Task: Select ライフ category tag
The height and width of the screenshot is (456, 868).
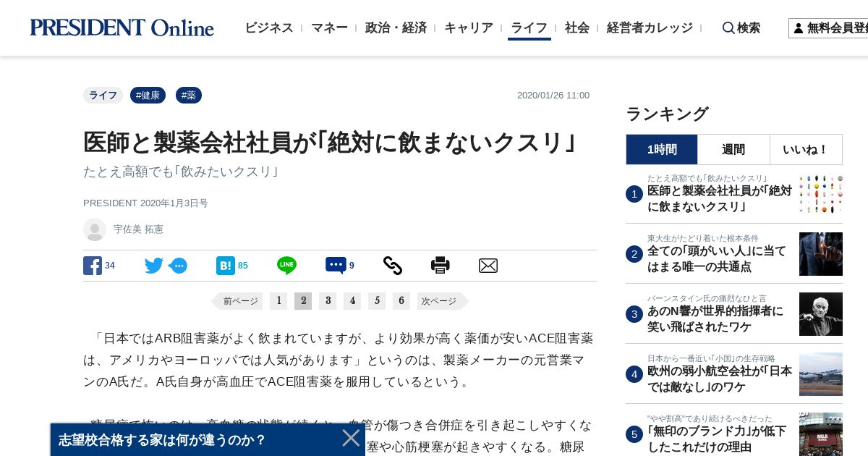Action: pyautogui.click(x=103, y=96)
